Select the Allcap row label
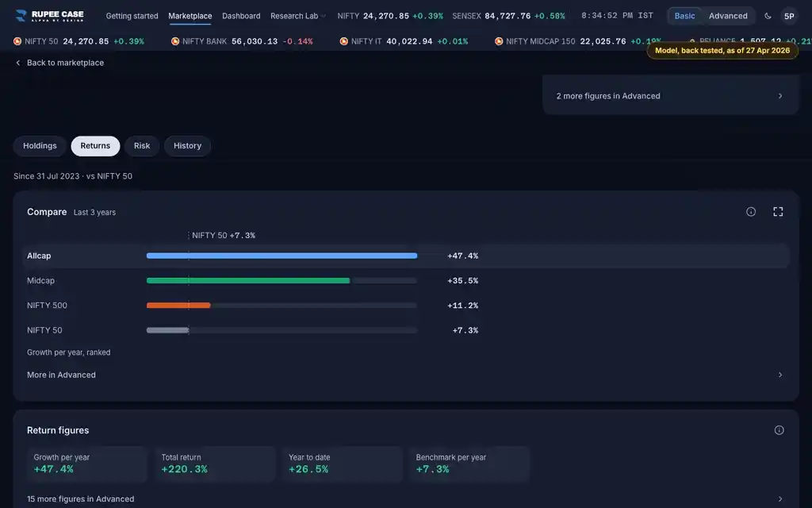 (39, 256)
